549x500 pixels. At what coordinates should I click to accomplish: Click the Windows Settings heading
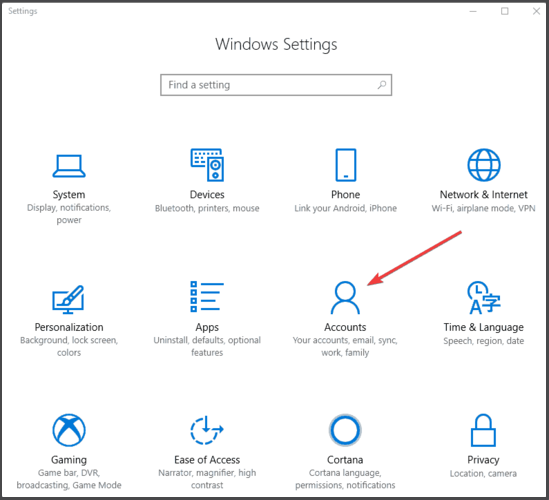pyautogui.click(x=276, y=45)
